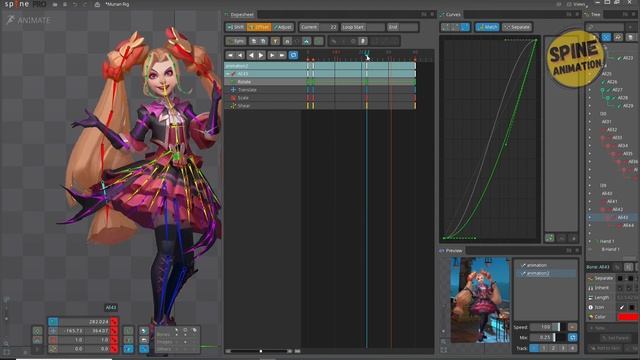The height and width of the screenshot is (360, 640).
Task: Click the curve graph reset icon below curves
Action: click(x=550, y=238)
